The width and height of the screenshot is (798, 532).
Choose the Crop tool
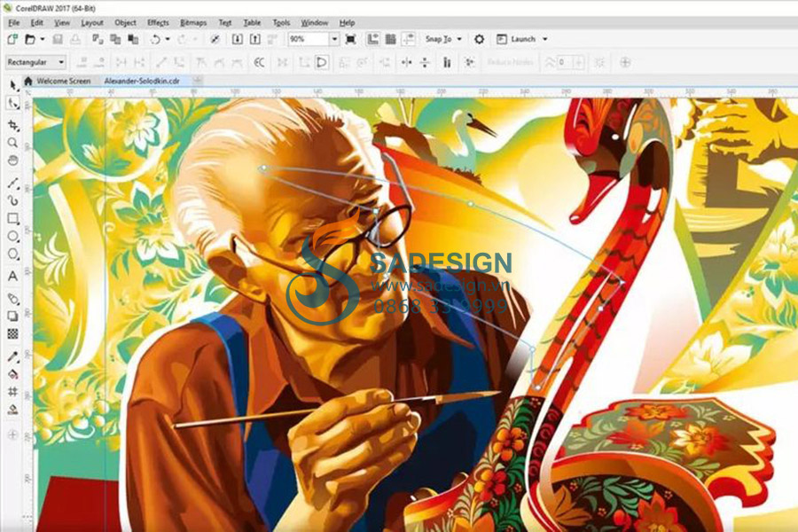click(x=13, y=125)
